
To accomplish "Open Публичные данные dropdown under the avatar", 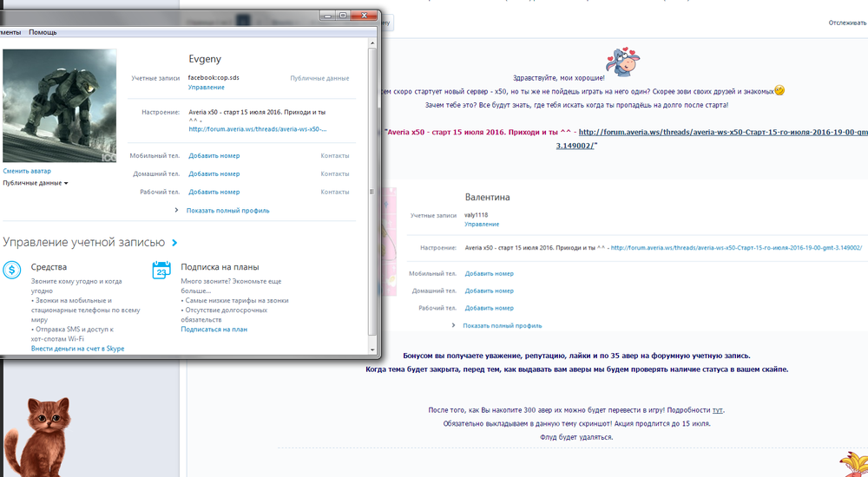I will (x=36, y=183).
